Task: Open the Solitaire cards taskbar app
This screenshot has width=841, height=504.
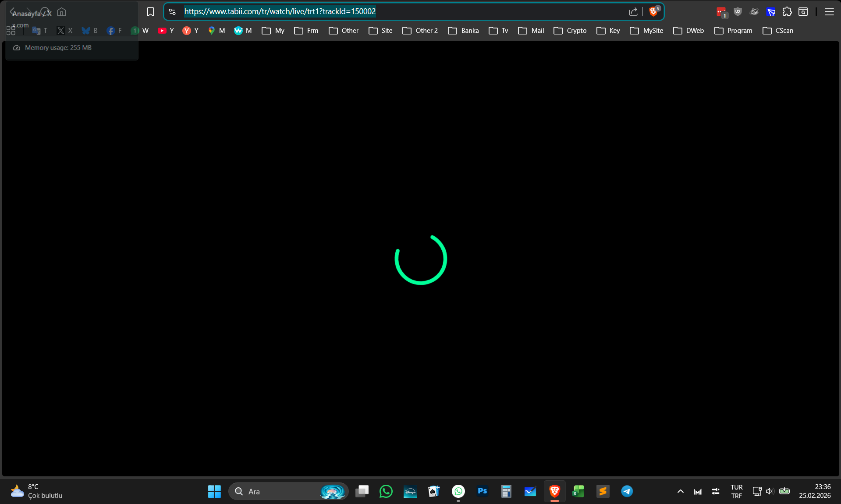Action: [434, 491]
